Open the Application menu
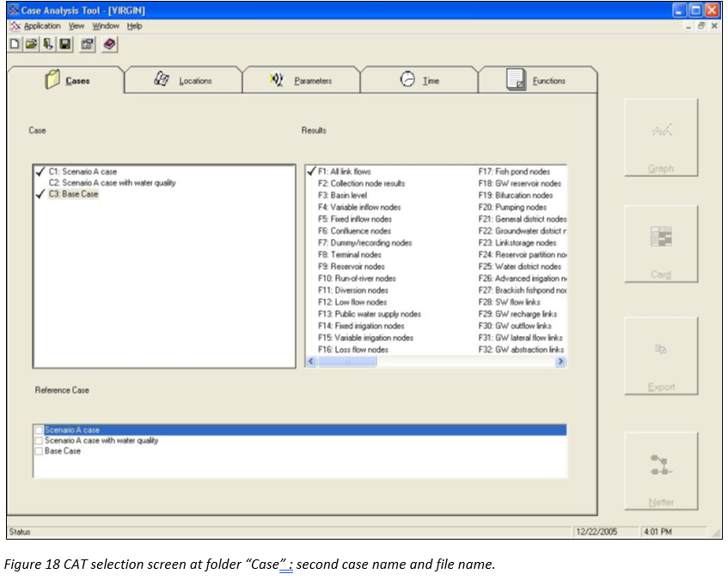The height and width of the screenshot is (580, 728). click(x=42, y=26)
